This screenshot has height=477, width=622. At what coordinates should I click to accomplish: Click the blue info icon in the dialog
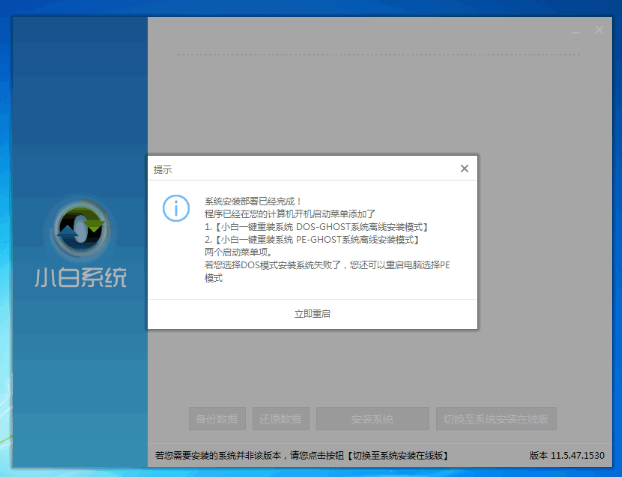[176, 209]
